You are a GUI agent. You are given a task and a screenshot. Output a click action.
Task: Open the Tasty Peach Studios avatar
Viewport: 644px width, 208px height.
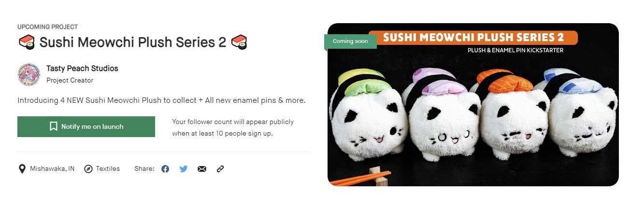[29, 75]
